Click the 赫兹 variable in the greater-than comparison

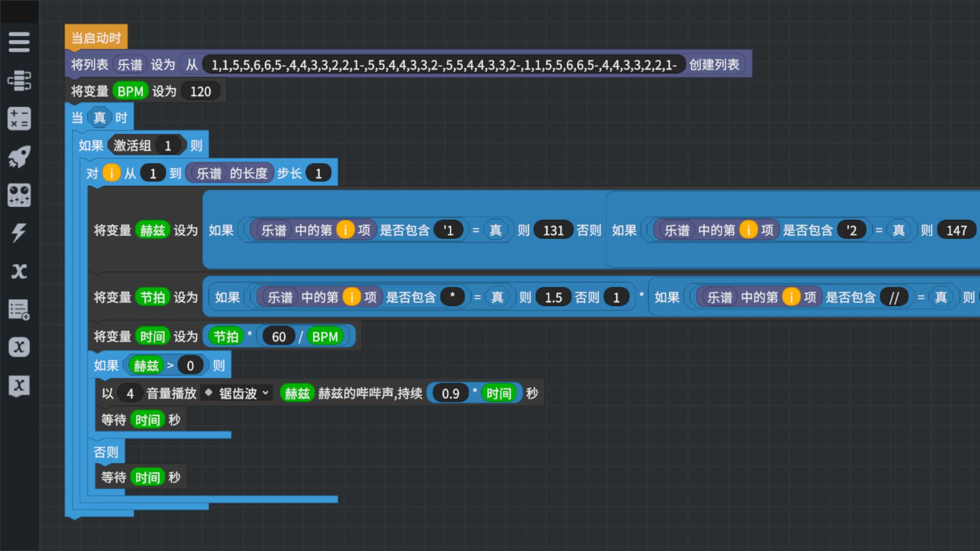[x=146, y=366]
